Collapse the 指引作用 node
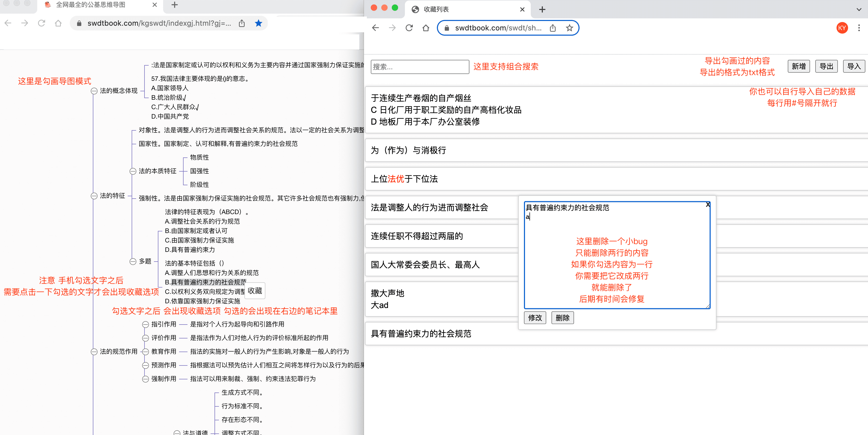 pyautogui.click(x=145, y=324)
